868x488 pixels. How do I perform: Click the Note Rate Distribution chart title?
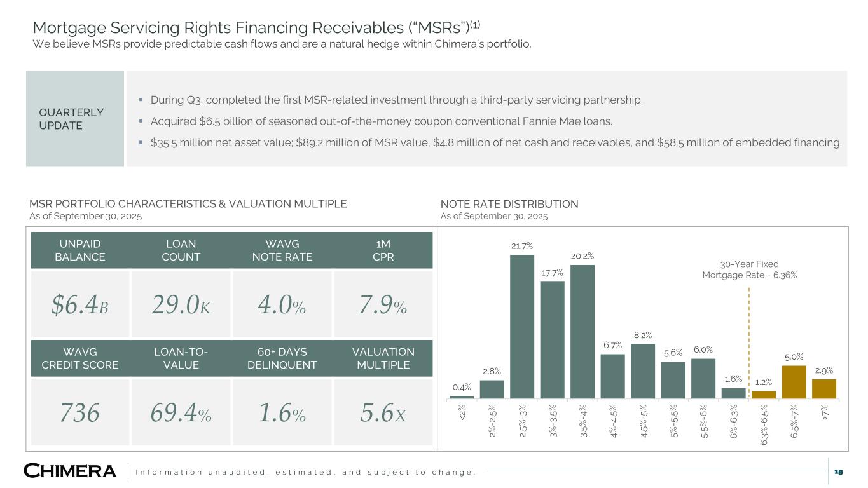click(x=509, y=204)
